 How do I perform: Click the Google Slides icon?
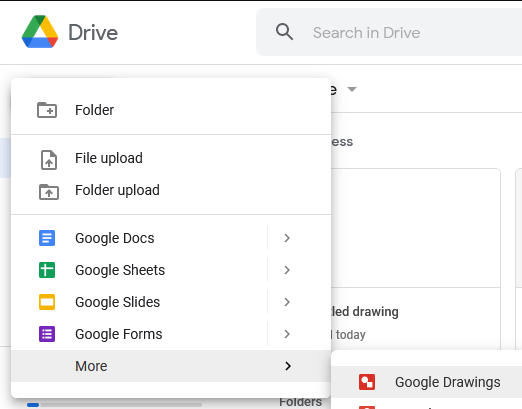pos(47,302)
